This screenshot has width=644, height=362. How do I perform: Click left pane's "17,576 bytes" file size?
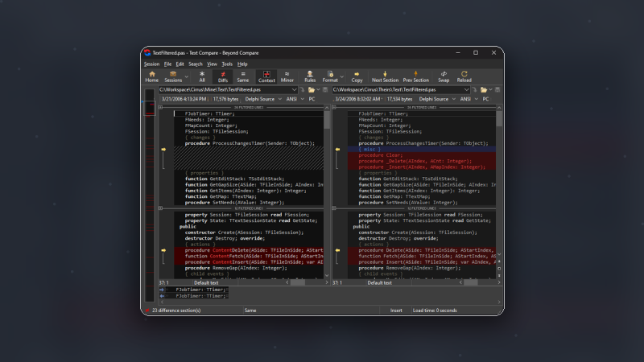[225, 99]
